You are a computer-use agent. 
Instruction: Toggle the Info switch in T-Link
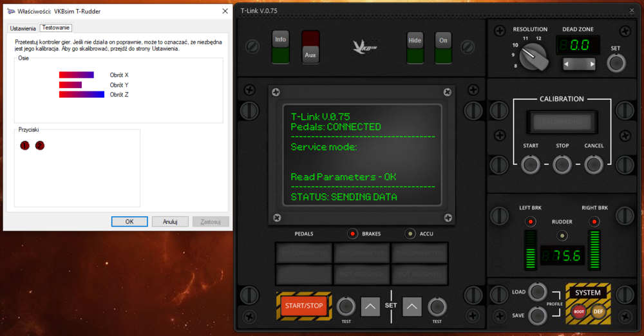click(x=281, y=47)
